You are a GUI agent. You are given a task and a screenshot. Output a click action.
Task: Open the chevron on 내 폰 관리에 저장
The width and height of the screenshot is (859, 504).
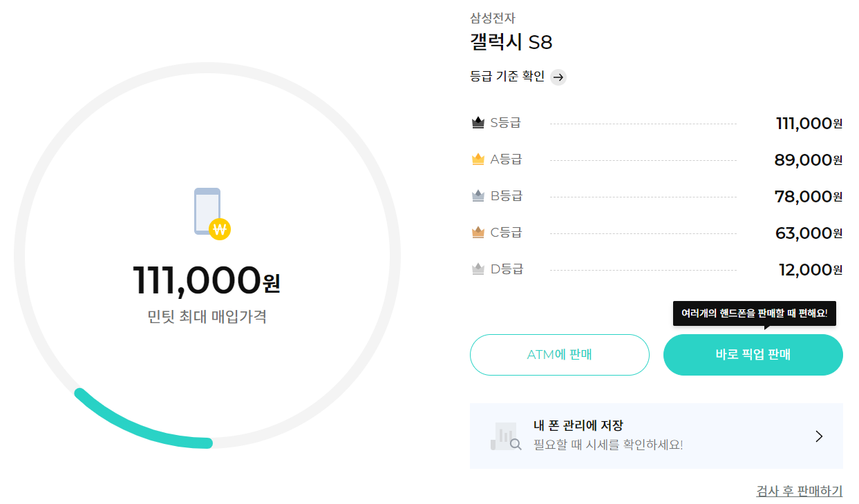click(819, 436)
